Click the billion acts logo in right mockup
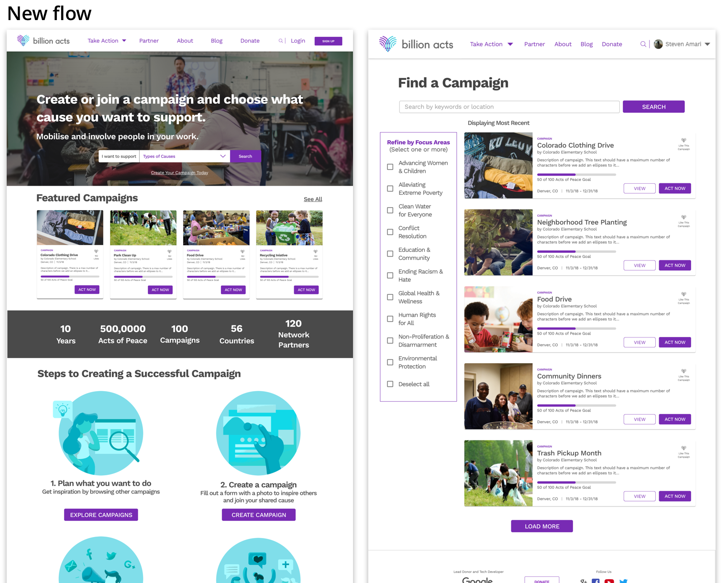Viewport: 728px width, 583px height. click(x=416, y=44)
